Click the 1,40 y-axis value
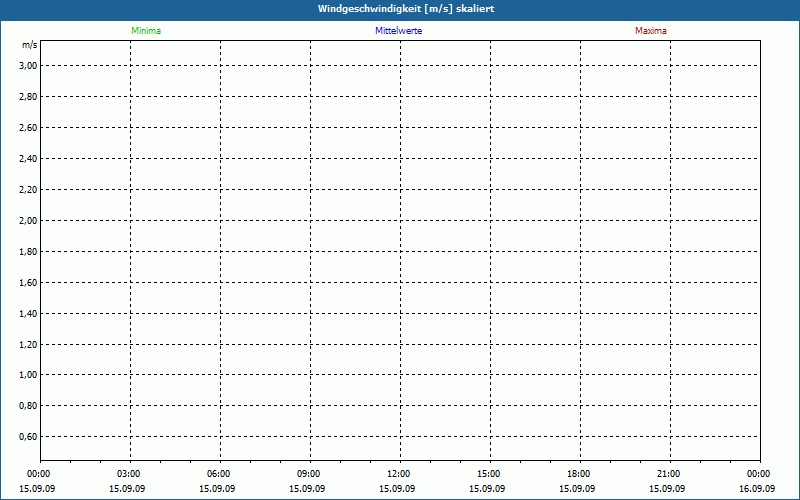This screenshot has height=500, width=800. click(28, 313)
